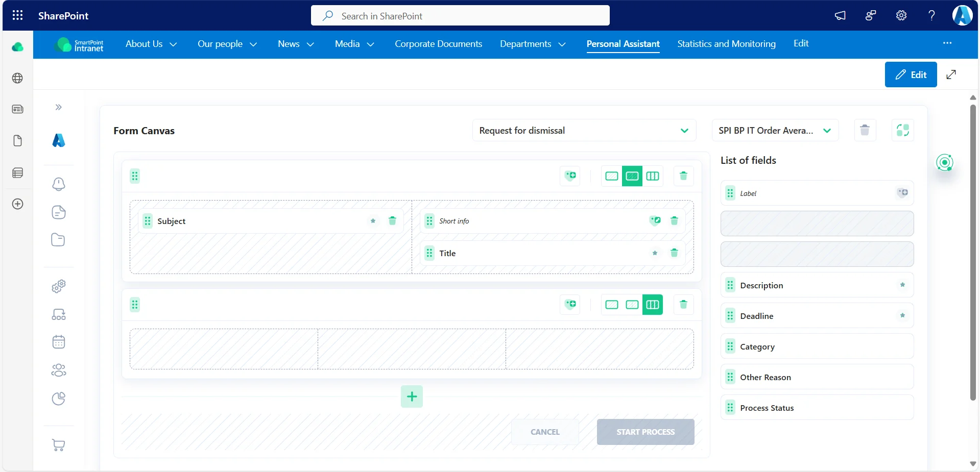Open the page file icon in left rail
This screenshot has height=472, width=980.
(17, 141)
